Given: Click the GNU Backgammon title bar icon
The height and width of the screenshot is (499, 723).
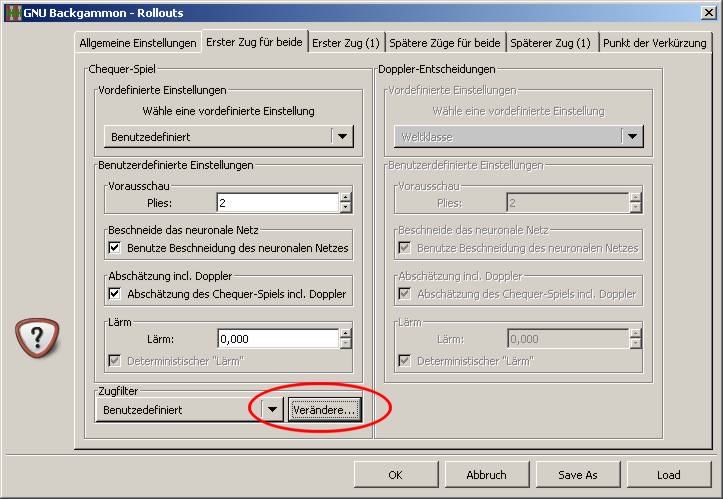Looking at the screenshot, I should coord(13,12).
